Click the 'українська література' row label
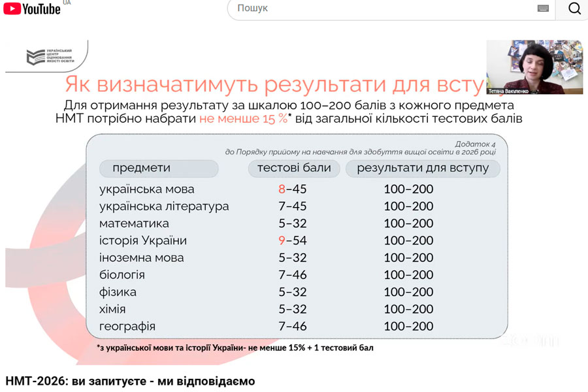Viewport: 588px width, 392px height. pos(164,206)
